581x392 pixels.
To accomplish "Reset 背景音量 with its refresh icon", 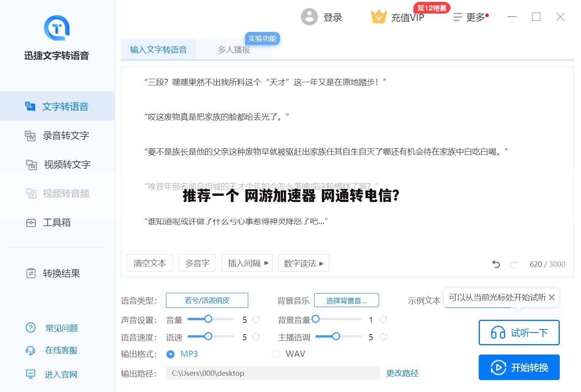I will pyautogui.click(x=383, y=319).
